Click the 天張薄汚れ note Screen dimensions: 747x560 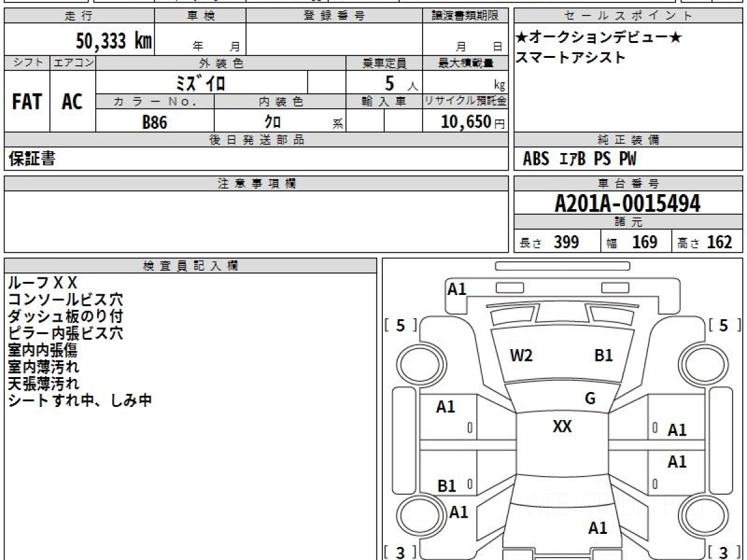pos(43,384)
